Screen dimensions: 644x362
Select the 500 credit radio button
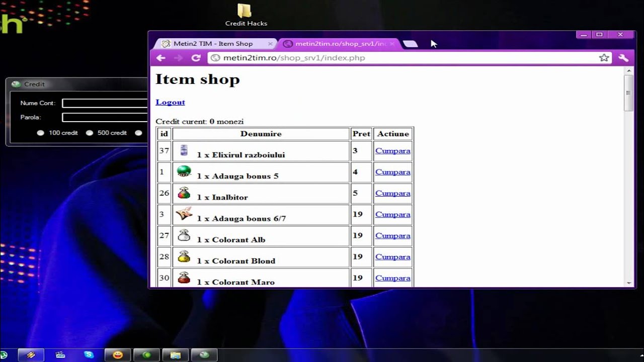(x=90, y=133)
